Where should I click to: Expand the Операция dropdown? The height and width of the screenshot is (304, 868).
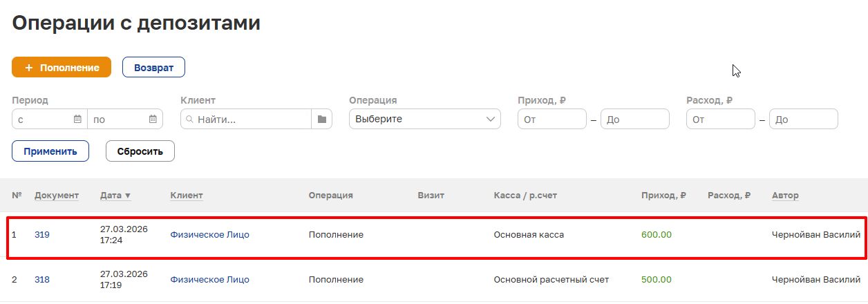(424, 119)
